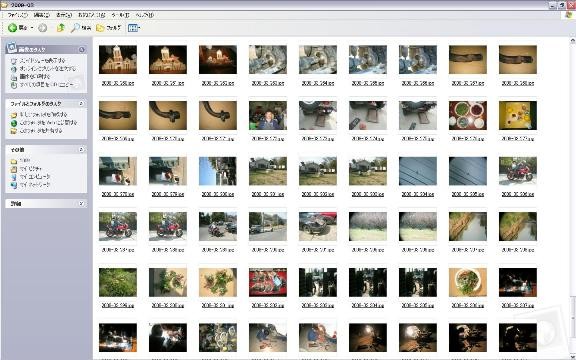Click the new folder task icon
Screen dimensions: 576x360
tap(14, 115)
